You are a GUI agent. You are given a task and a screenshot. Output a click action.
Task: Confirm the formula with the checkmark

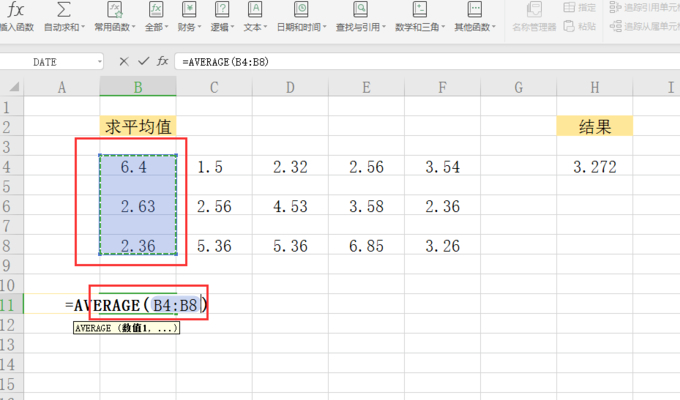[144, 62]
